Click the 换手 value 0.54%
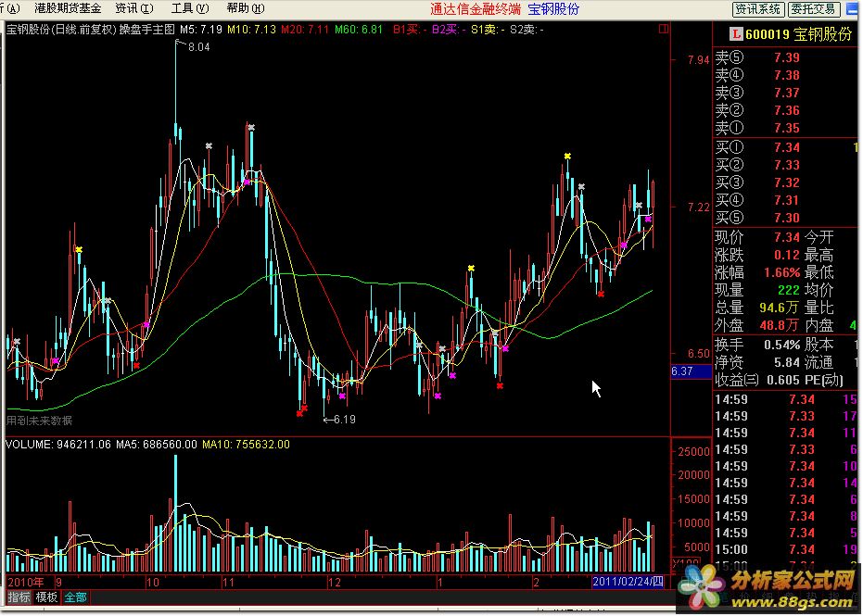Image resolution: width=863 pixels, height=616 pixels. 781,345
